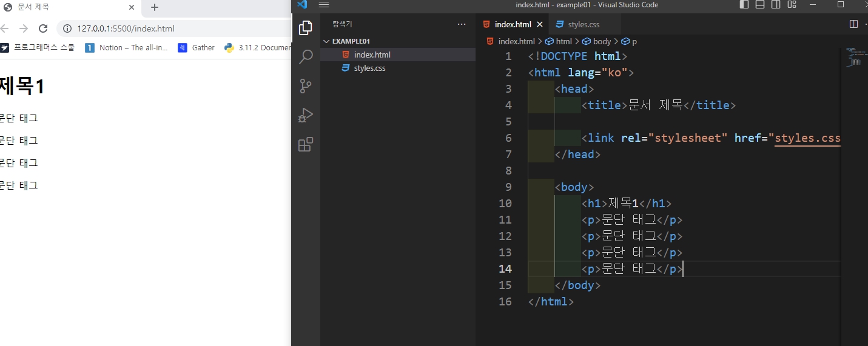Click the <html lang="ko"> code line
Screen dimensions: 868x346
[x=581, y=73]
